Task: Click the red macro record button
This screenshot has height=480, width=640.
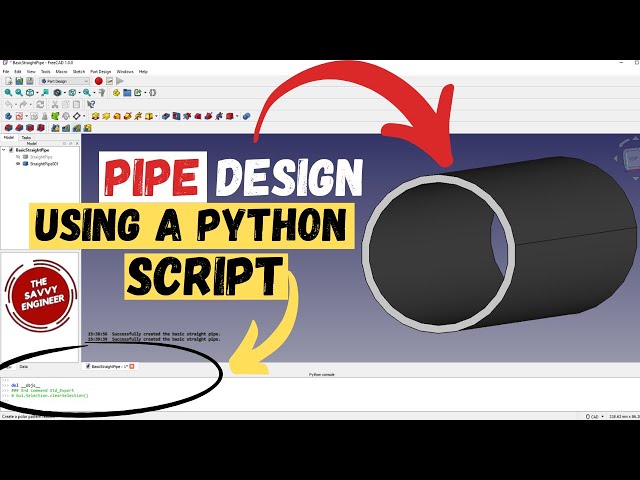Action: pyautogui.click(x=99, y=81)
